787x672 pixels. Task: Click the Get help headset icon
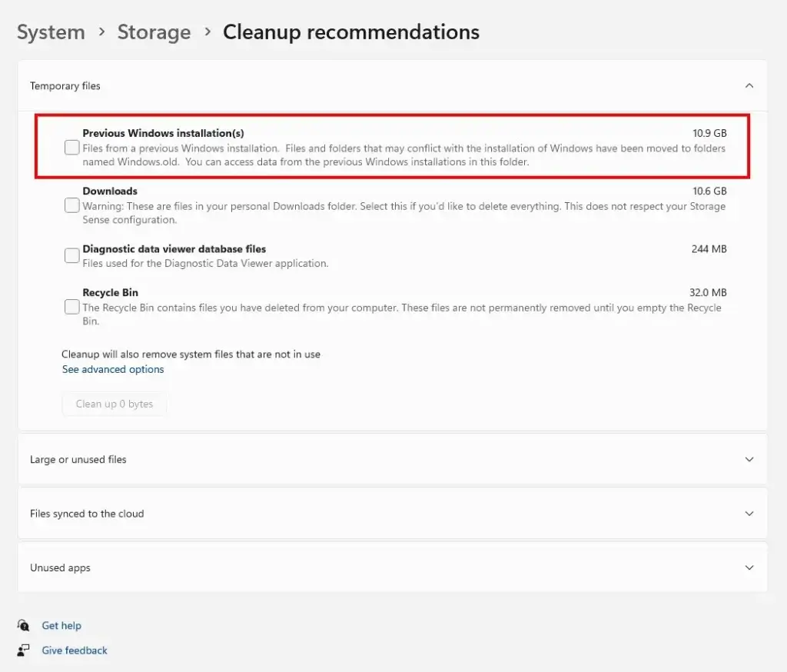click(23, 625)
